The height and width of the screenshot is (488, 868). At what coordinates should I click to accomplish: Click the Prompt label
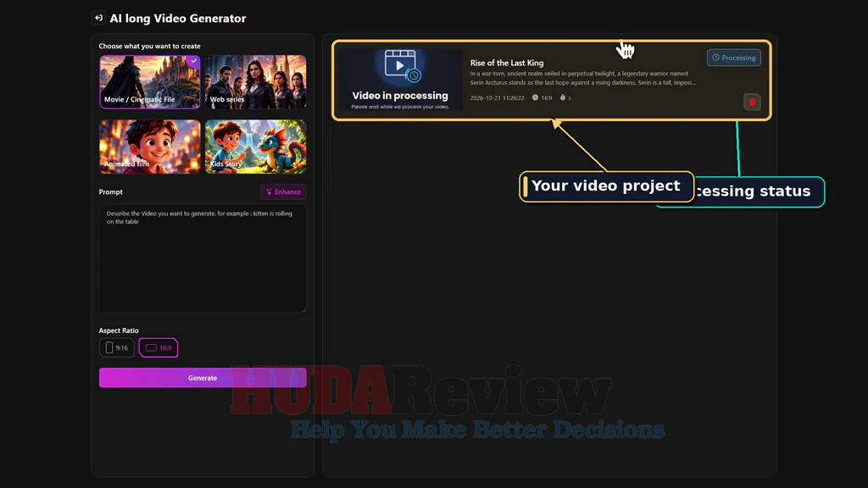pyautogui.click(x=111, y=192)
